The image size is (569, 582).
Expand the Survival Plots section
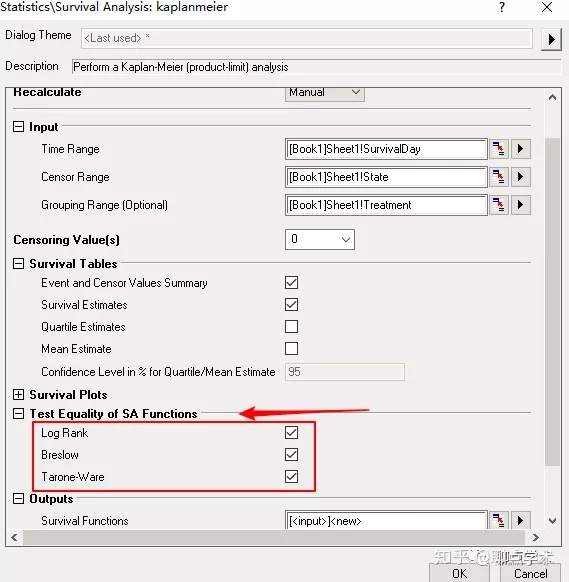tap(19, 394)
